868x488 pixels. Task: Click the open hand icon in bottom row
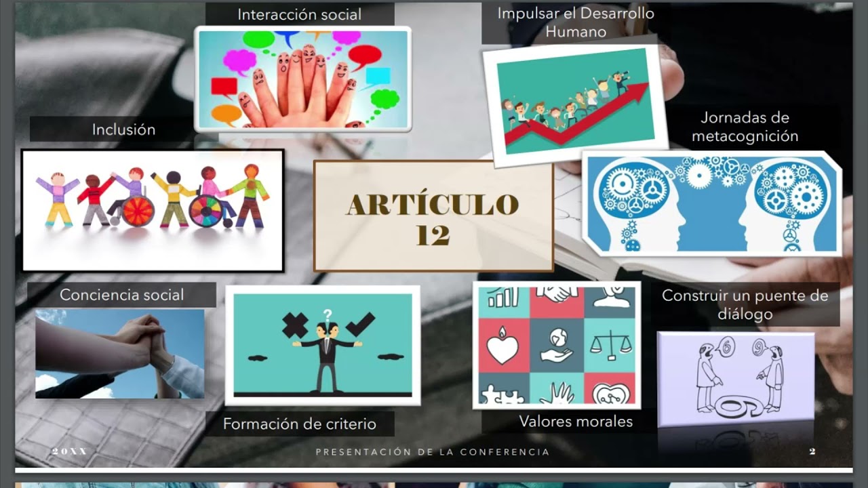tap(557, 393)
